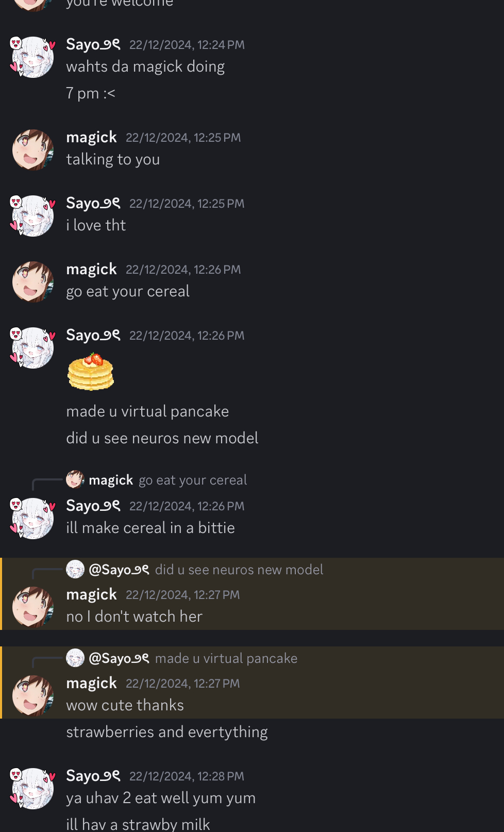
Task: Click the small magick avatar in reply preview
Action: tap(75, 479)
